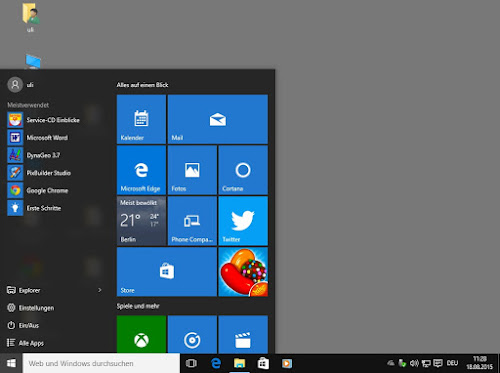The width and height of the screenshot is (500, 373).
Task: Click the Web und Windows durchsuchen search box
Action: point(101,363)
